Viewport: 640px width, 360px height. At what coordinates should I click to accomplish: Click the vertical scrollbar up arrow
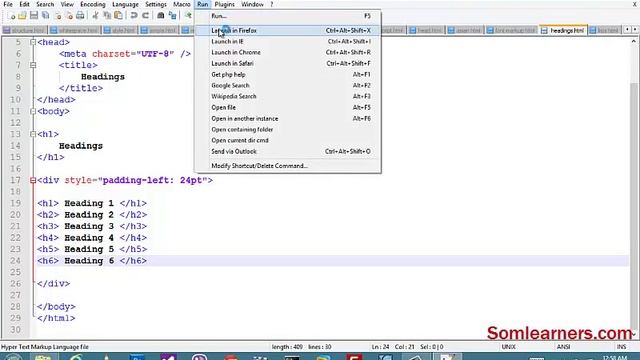tap(633, 41)
